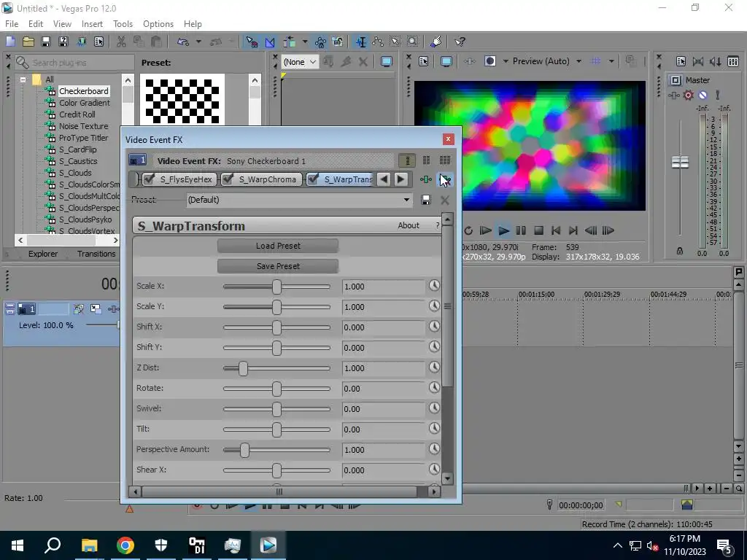This screenshot has height=560, width=747.
Task: Select Color Gradient in generator list
Action: click(85, 103)
